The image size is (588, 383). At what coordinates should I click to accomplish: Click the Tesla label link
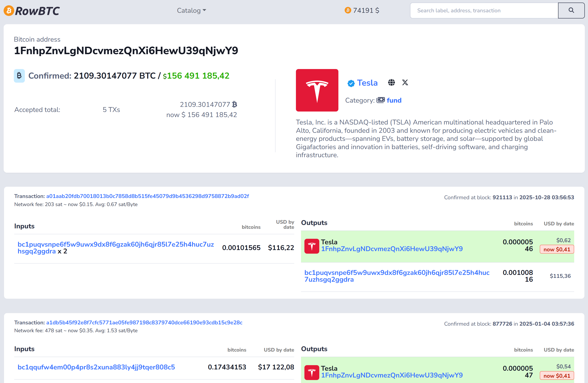(367, 83)
